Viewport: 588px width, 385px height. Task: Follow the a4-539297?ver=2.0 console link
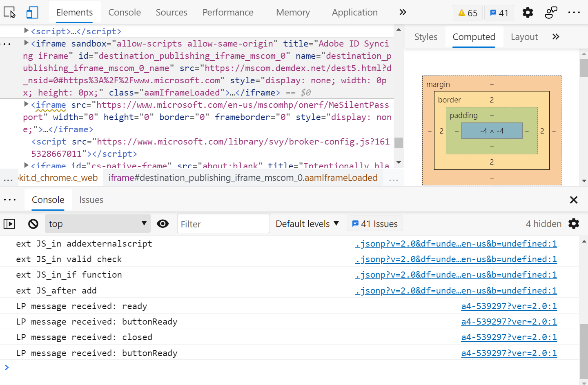pyautogui.click(x=509, y=306)
